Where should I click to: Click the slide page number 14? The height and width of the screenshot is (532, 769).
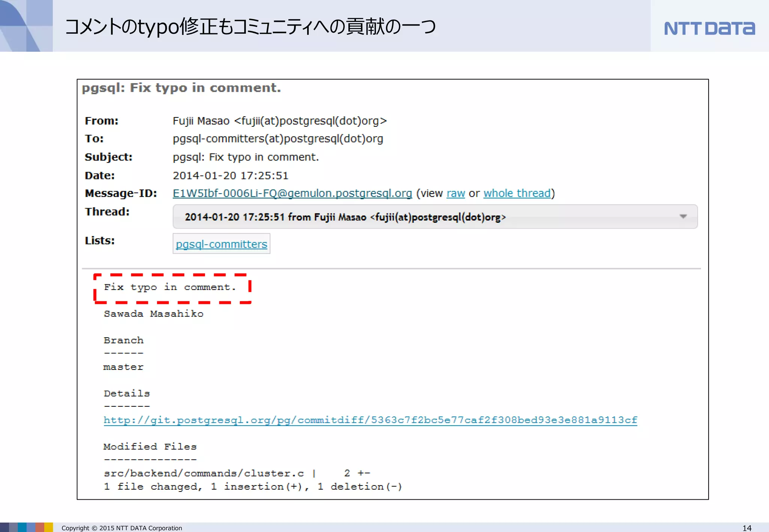[x=747, y=528]
